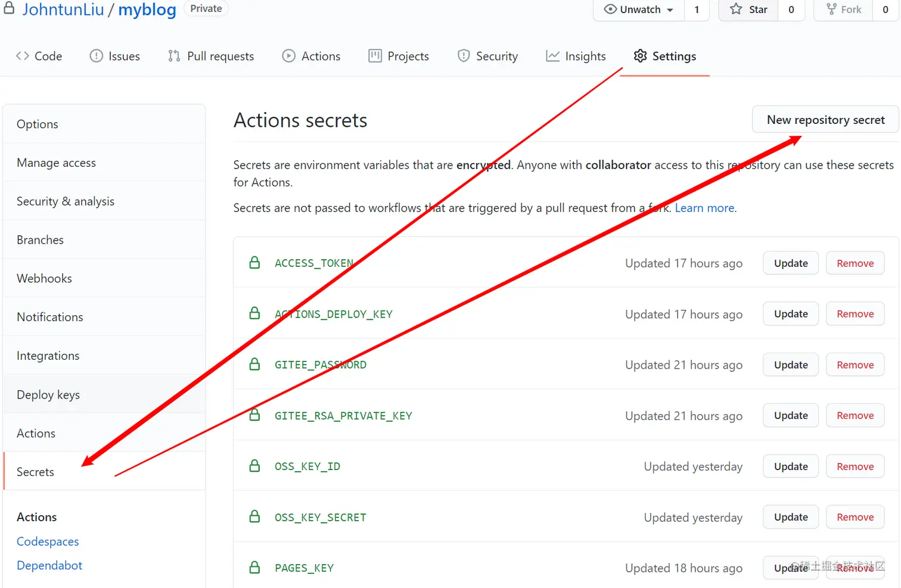Open Integrations settings
The image size is (901, 588).
(104, 356)
